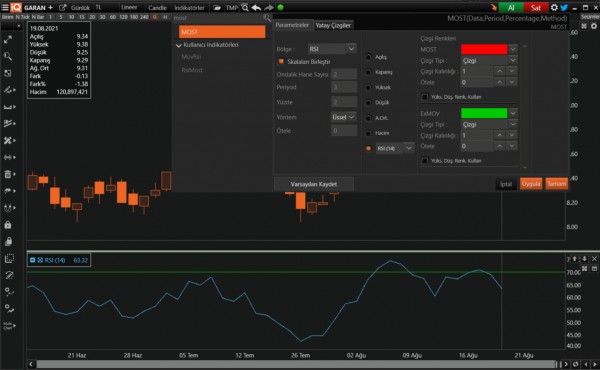Click the search icon in indicator list
The height and width of the screenshot is (370, 600).
tap(267, 18)
